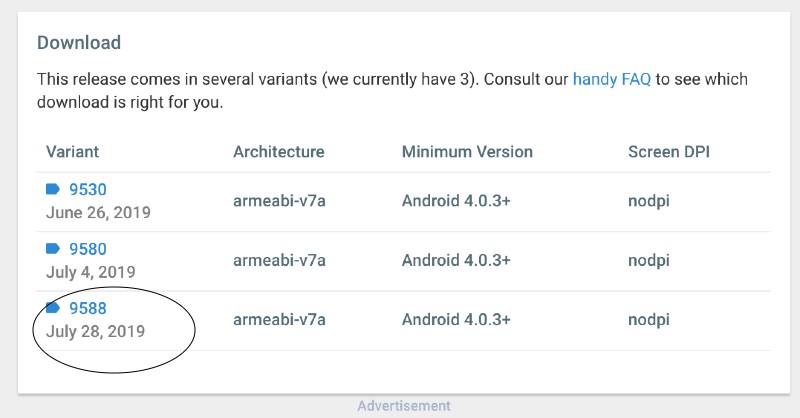The height and width of the screenshot is (418, 800).
Task: Click the Screen DPI column header
Action: click(x=669, y=152)
